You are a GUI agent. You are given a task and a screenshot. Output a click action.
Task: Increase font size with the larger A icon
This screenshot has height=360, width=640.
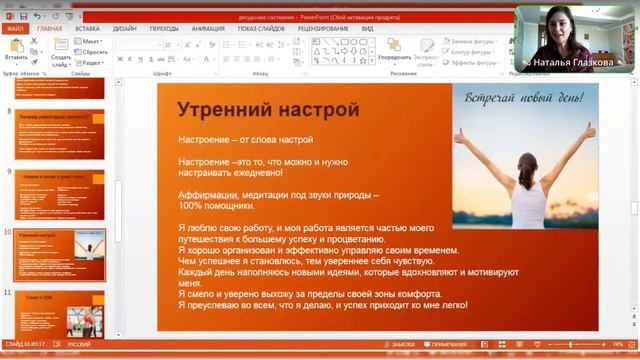pos(187,45)
